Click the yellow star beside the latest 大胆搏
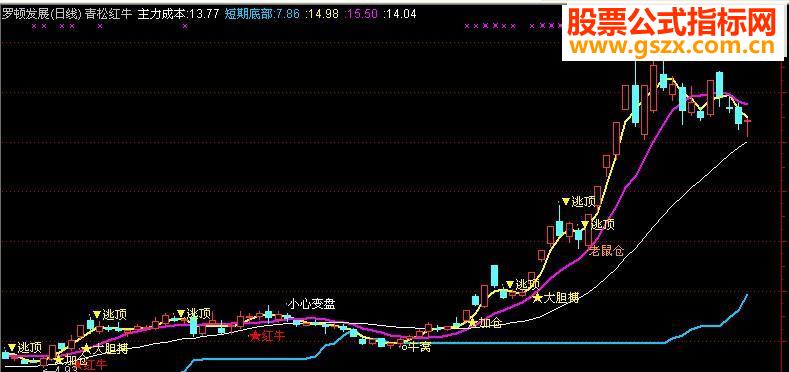 [537, 298]
